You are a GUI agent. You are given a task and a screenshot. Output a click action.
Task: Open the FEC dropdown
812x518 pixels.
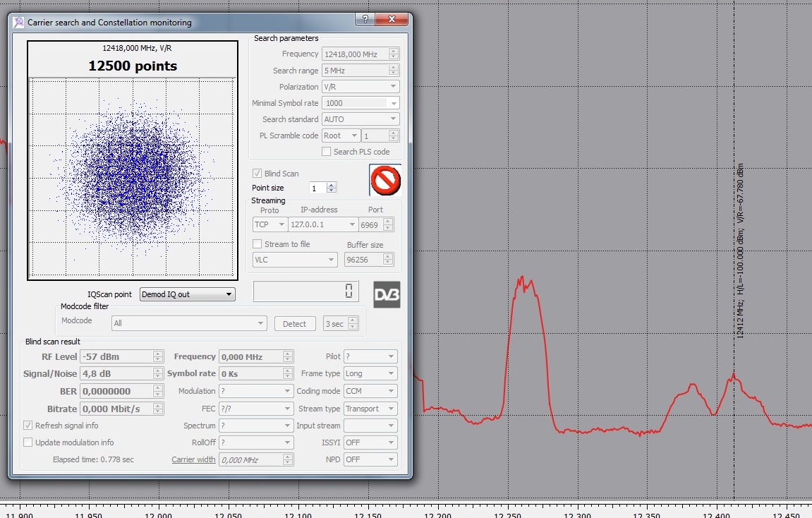(x=256, y=409)
